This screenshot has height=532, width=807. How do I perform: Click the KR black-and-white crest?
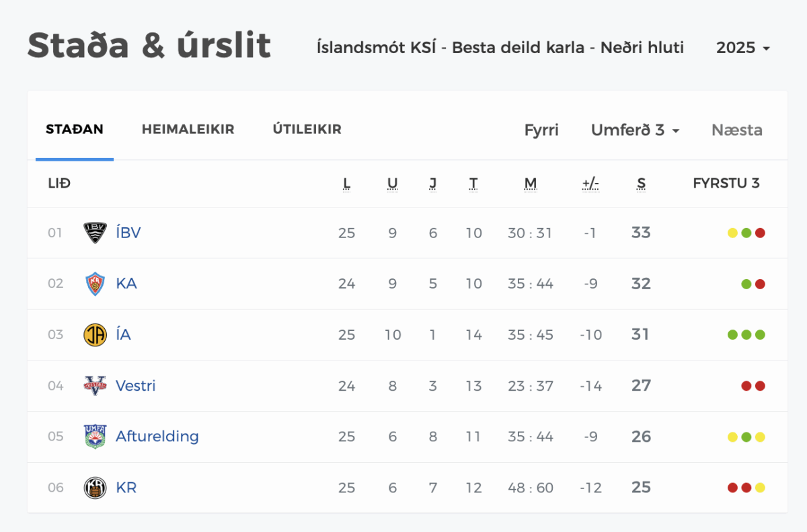click(95, 488)
